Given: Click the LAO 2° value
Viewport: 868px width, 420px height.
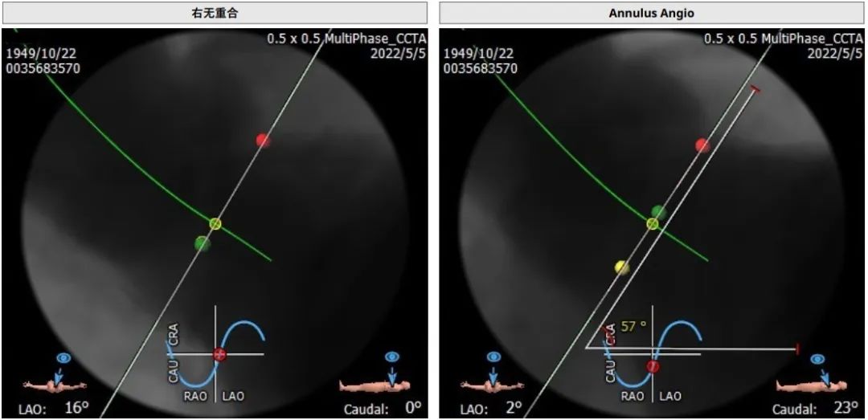Looking at the screenshot, I should [x=514, y=409].
